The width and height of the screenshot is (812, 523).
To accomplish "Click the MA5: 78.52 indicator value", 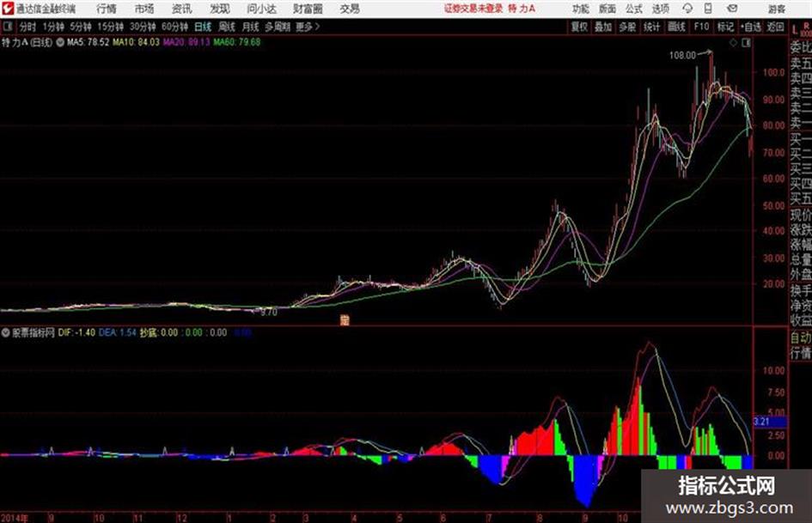I will tap(88, 42).
